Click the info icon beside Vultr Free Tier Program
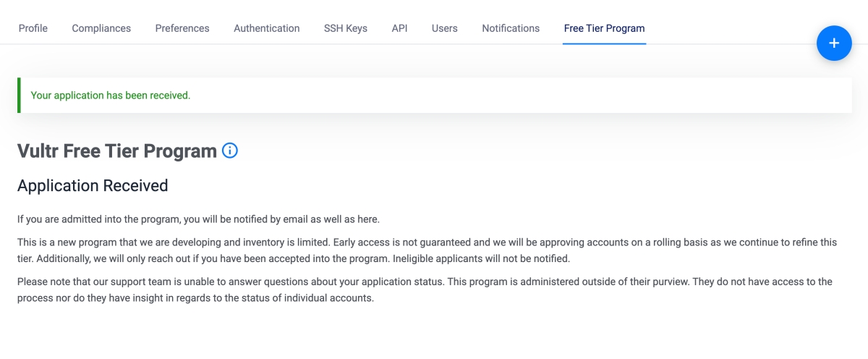 (x=230, y=151)
